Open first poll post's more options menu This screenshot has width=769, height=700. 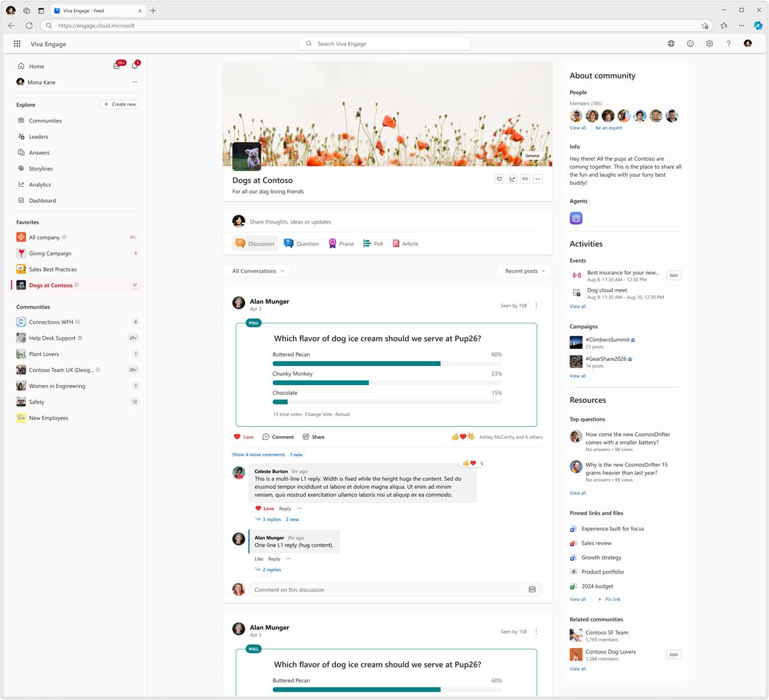click(x=536, y=306)
